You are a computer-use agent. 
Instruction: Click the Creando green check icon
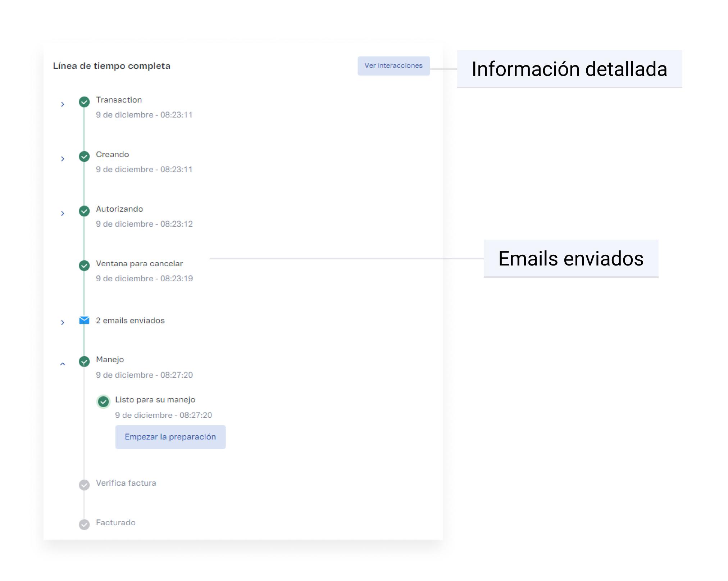tap(84, 156)
